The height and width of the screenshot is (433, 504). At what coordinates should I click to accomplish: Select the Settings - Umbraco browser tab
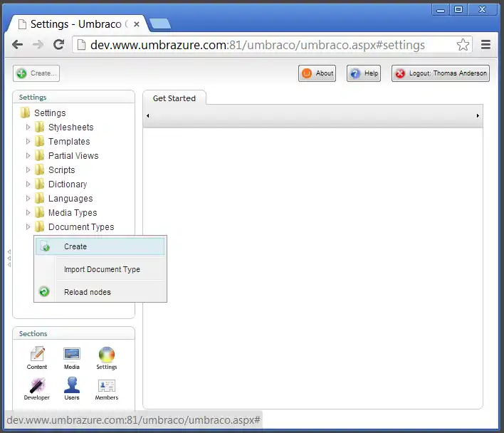(x=77, y=24)
